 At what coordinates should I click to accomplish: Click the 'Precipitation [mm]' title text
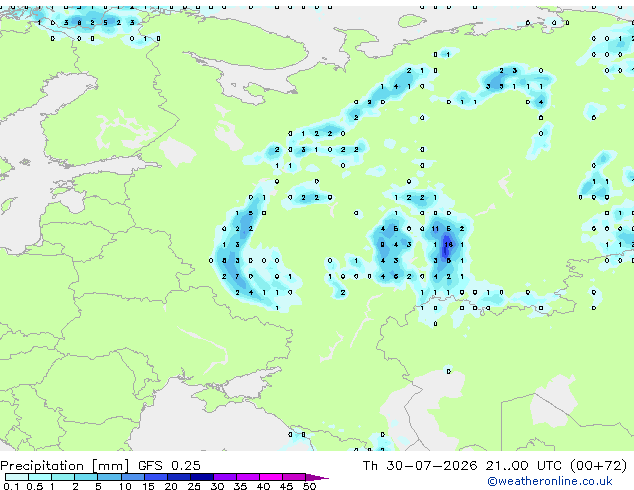click(65, 466)
